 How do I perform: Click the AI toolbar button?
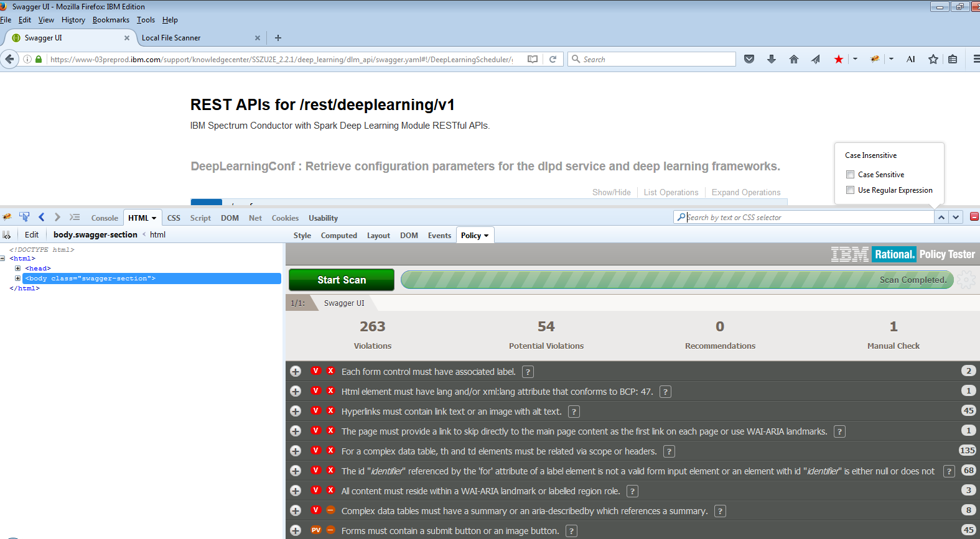point(911,59)
